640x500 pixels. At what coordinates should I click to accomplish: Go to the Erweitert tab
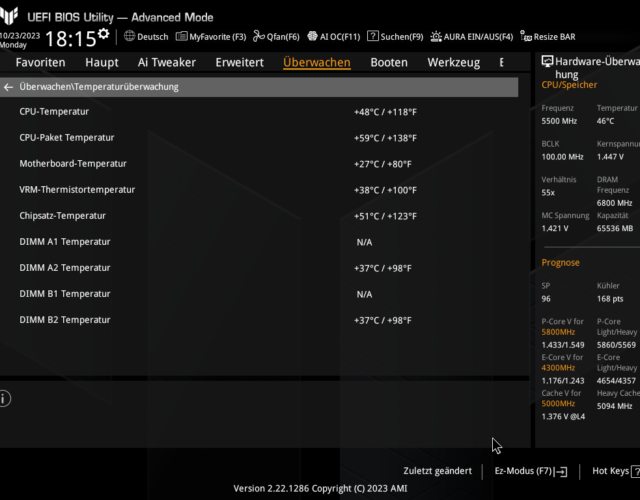click(x=240, y=62)
